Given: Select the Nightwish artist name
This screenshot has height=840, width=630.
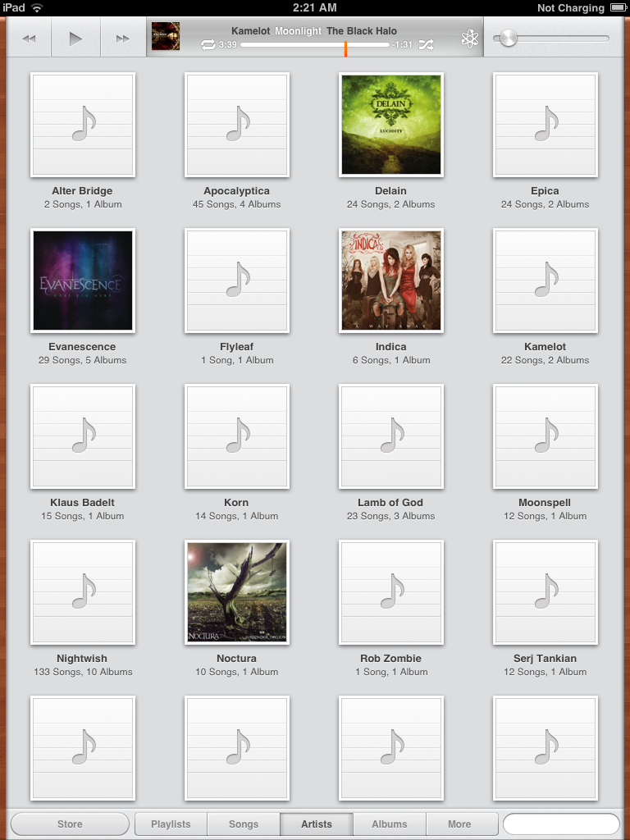Looking at the screenshot, I should (x=82, y=659).
